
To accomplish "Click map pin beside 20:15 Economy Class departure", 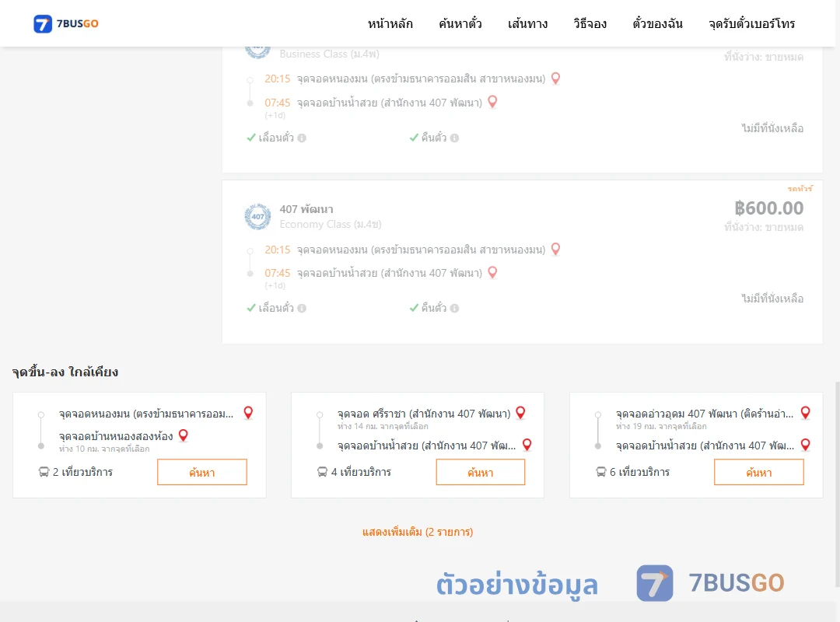I will click(555, 249).
